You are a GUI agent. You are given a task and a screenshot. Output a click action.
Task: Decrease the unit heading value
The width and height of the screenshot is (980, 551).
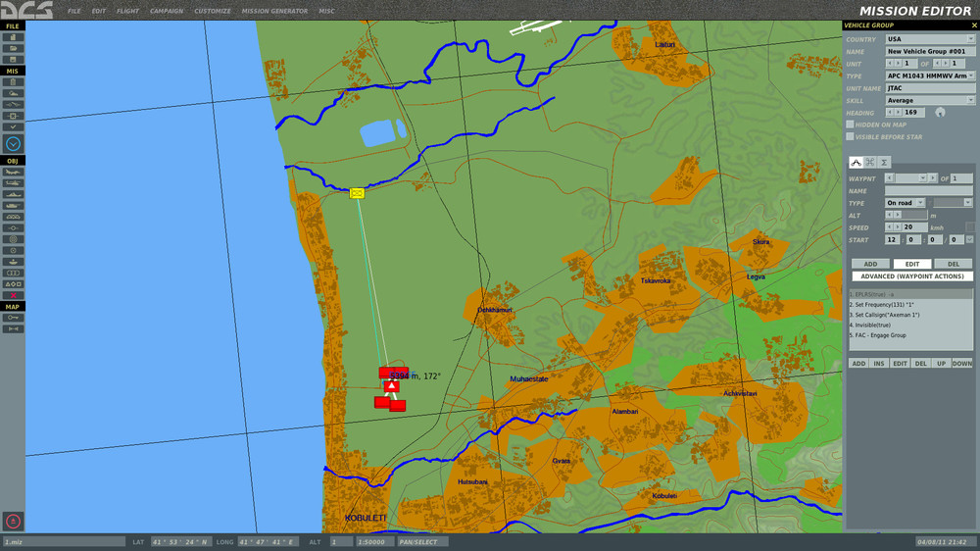pos(890,113)
